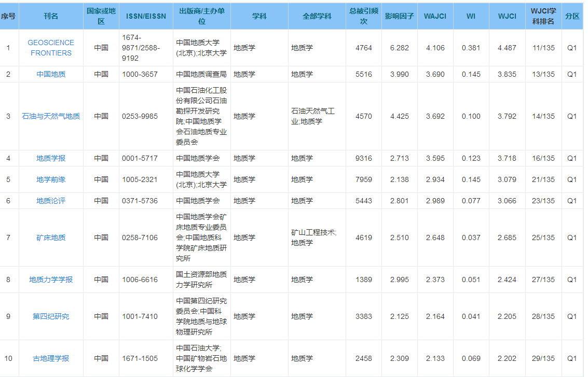Open the 地质论评 journal link
Viewport: 588px width, 377px height.
[51, 201]
